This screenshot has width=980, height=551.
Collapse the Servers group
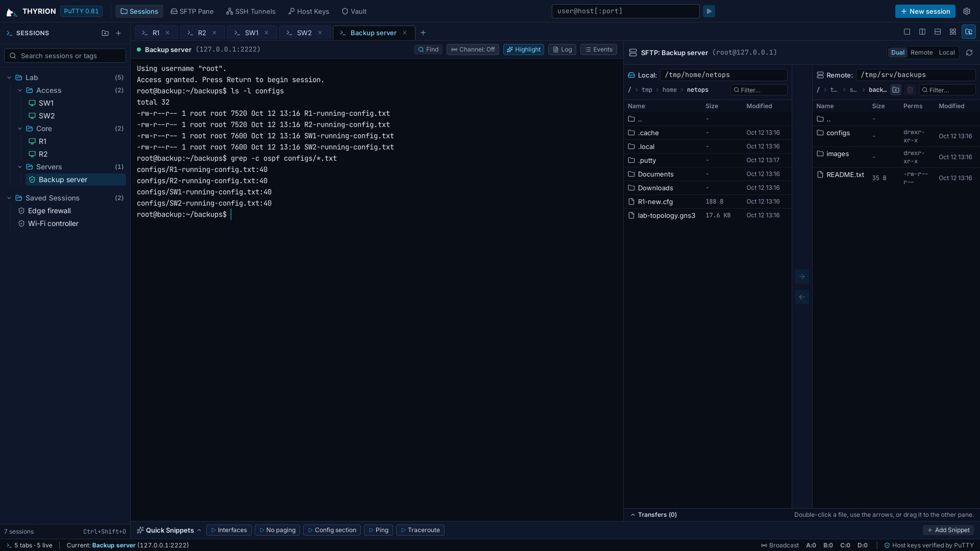(x=20, y=167)
